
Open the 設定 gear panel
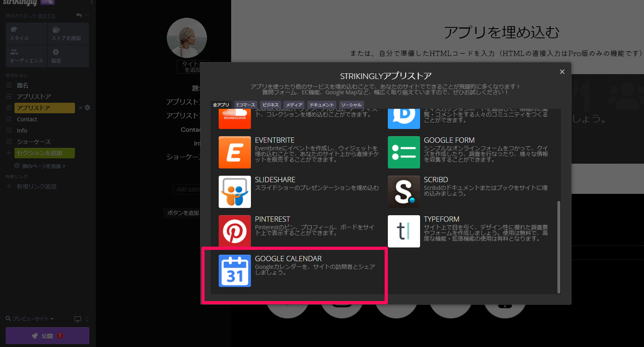click(x=68, y=56)
